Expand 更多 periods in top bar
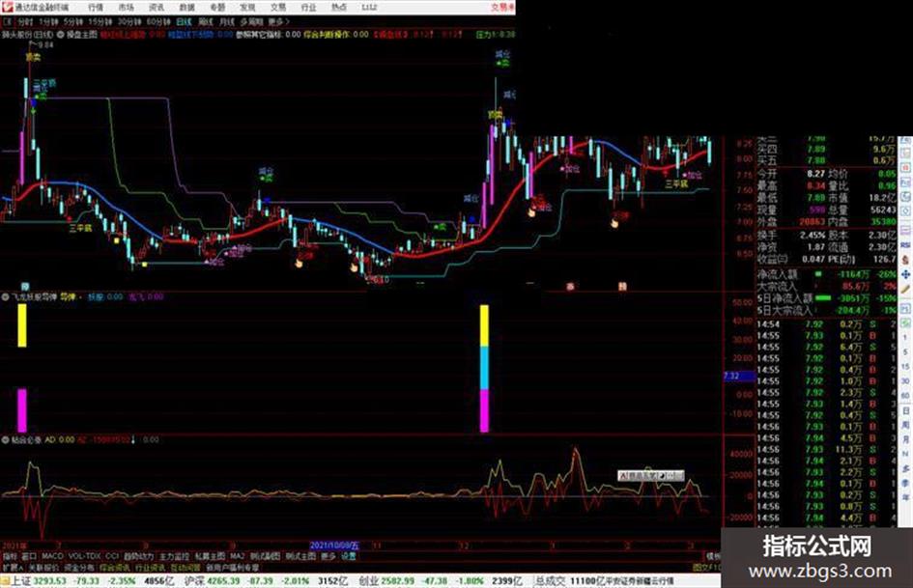This screenshot has height=588, width=913. click(278, 22)
